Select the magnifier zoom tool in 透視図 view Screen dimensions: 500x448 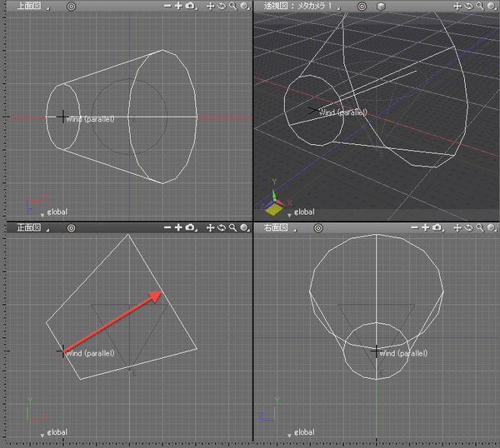(480, 7)
